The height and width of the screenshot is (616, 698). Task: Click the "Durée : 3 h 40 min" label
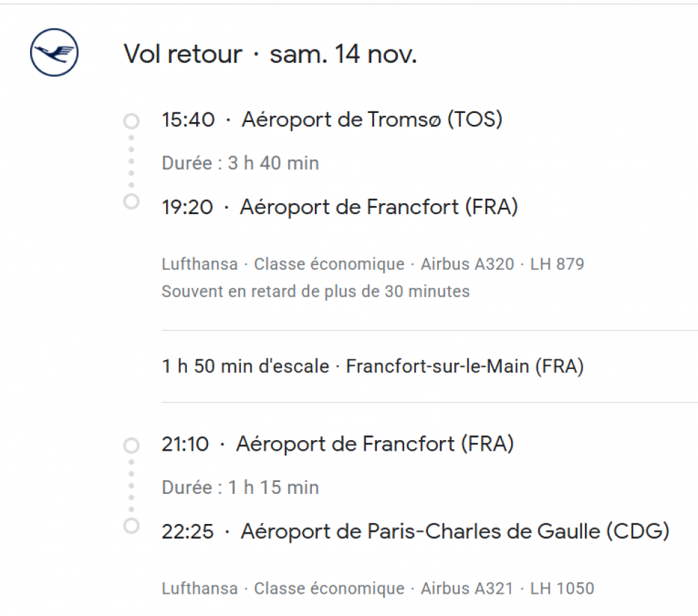pos(240,163)
